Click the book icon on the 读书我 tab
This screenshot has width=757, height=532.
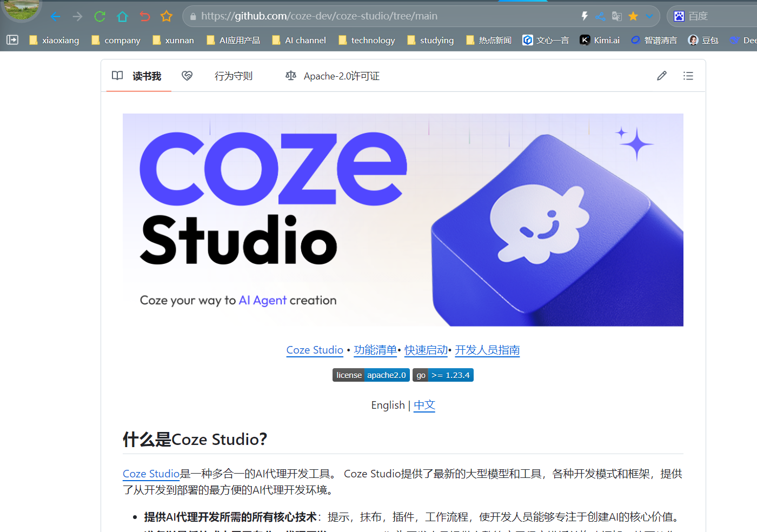pyautogui.click(x=117, y=76)
